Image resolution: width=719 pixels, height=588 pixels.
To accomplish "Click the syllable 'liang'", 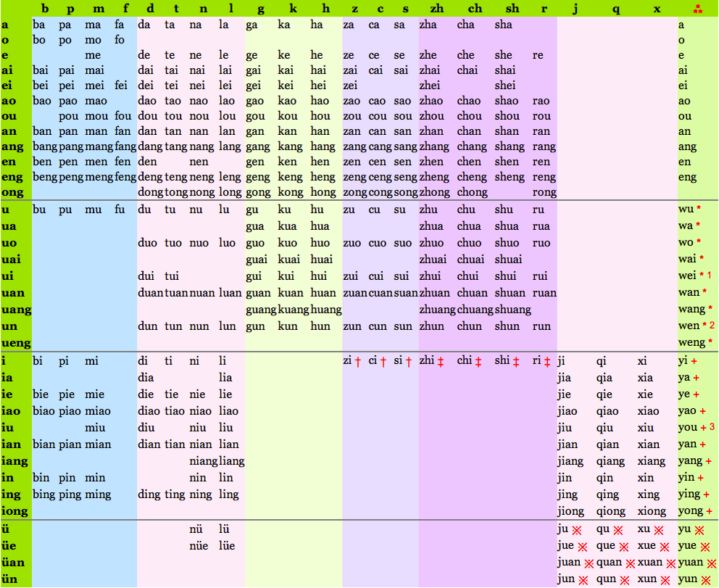I will click(x=231, y=461).
